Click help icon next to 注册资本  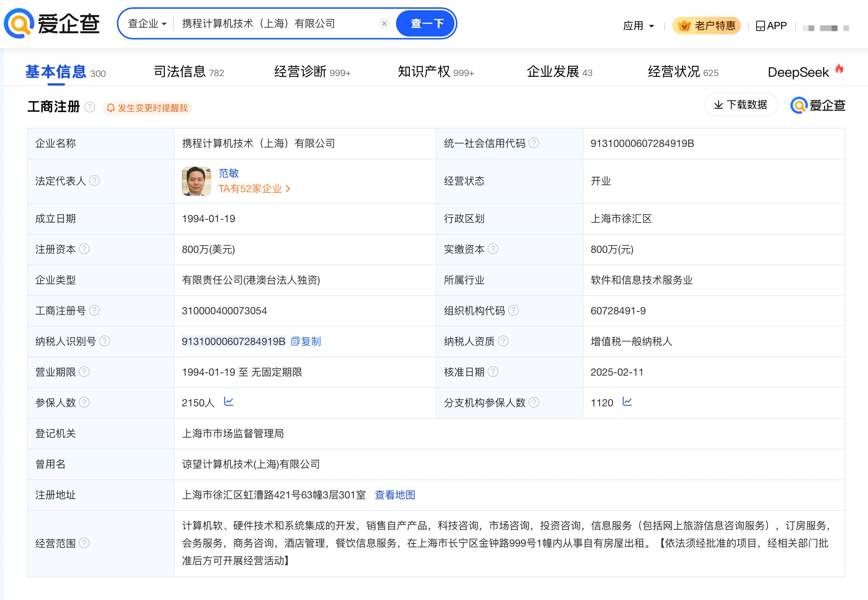84,249
